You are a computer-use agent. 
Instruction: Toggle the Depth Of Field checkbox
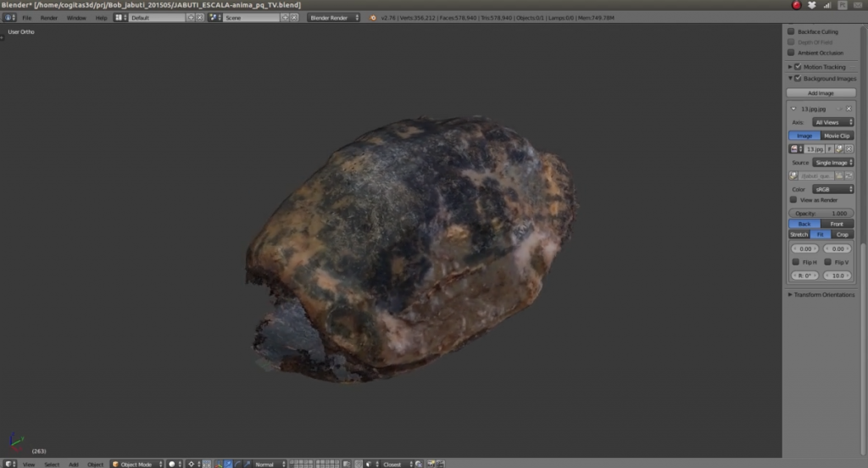coord(791,42)
